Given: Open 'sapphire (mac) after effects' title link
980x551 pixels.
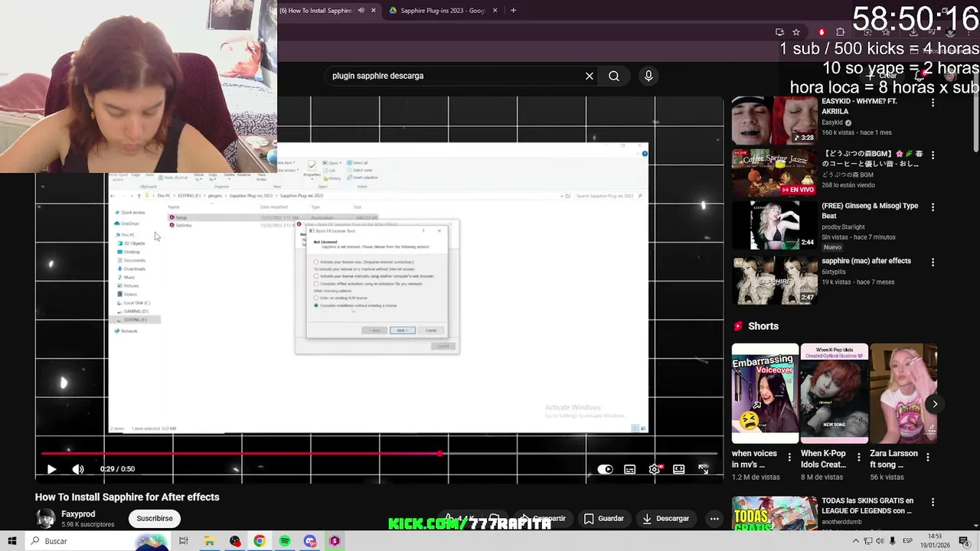Looking at the screenshot, I should pyautogui.click(x=866, y=261).
